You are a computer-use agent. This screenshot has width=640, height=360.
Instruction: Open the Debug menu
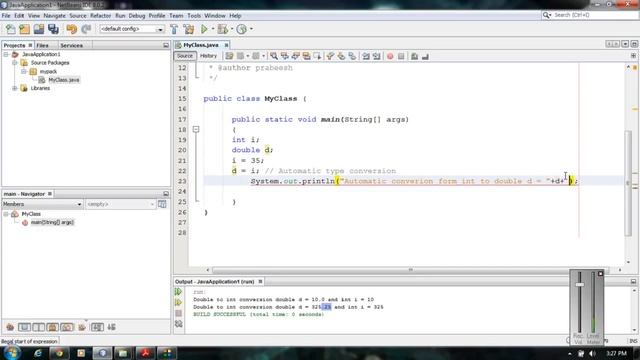tap(137, 16)
